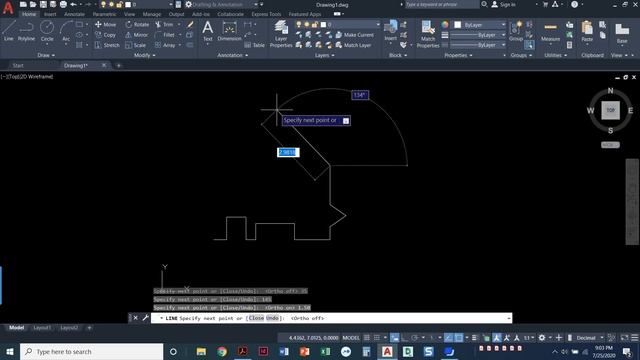The width and height of the screenshot is (640, 360).
Task: Select the Dimension tool
Action: pos(229,31)
